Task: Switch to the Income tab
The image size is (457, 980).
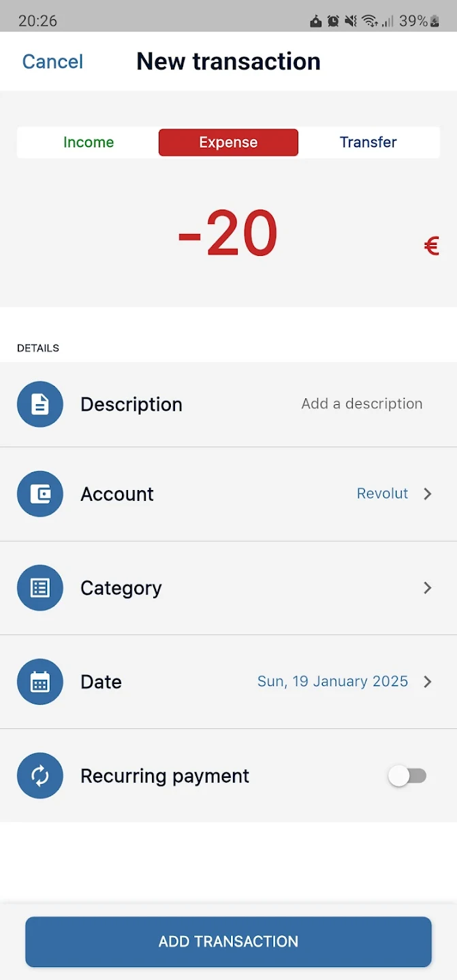Action: pyautogui.click(x=89, y=142)
